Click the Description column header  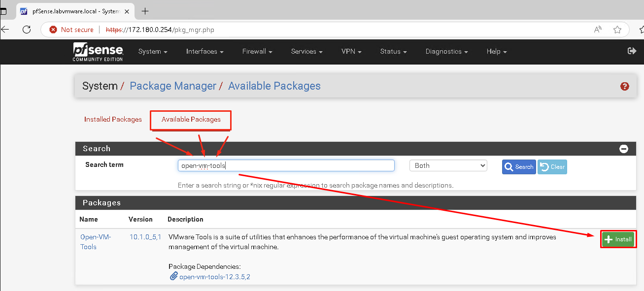coord(185,219)
